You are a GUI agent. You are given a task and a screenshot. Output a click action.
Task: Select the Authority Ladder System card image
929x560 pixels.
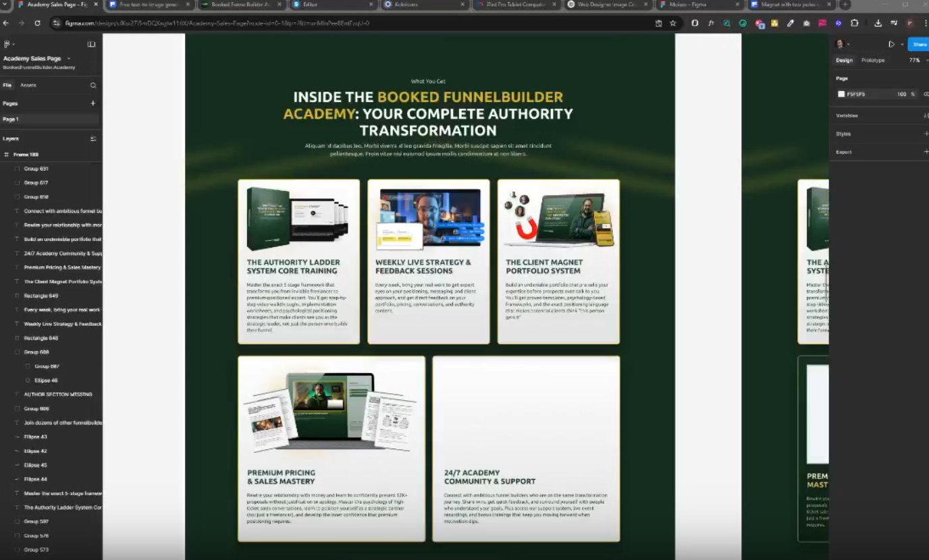tap(298, 219)
